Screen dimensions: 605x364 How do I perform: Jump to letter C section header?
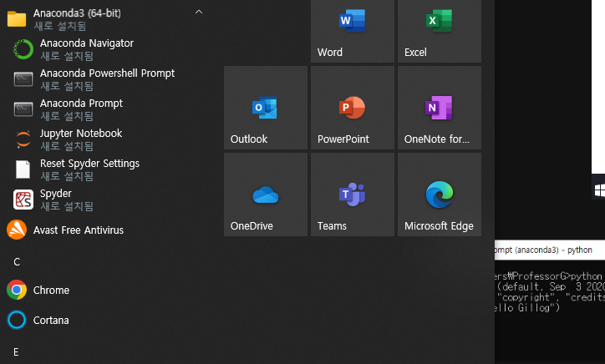click(x=17, y=262)
